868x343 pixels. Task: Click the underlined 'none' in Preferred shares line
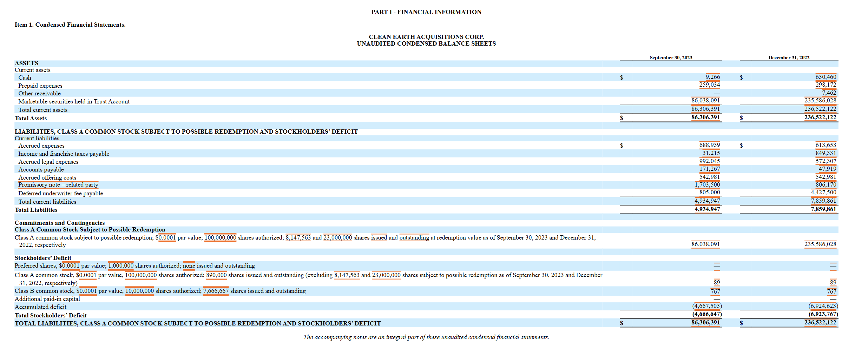click(189, 265)
